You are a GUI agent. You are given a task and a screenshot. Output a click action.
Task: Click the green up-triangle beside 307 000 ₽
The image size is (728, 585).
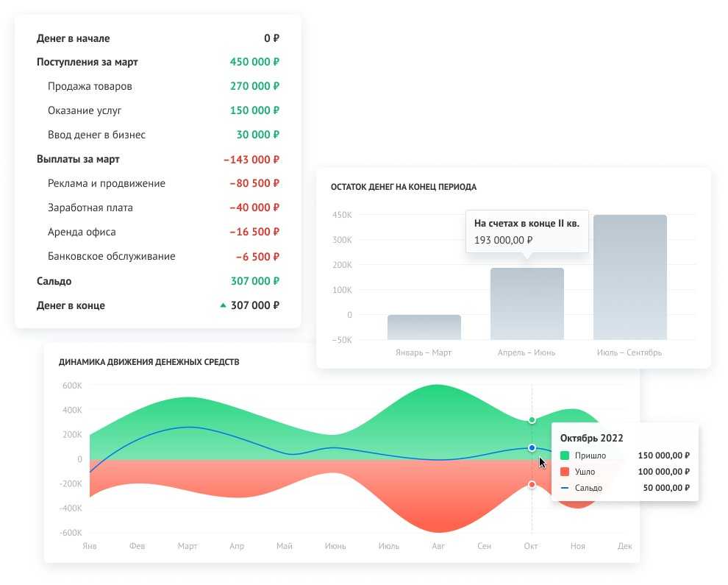pos(223,305)
